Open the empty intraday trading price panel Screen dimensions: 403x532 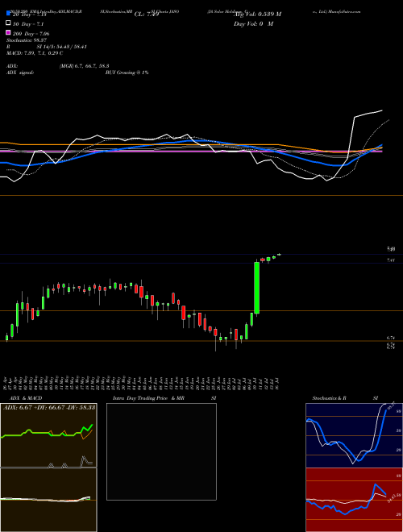tap(161, 451)
